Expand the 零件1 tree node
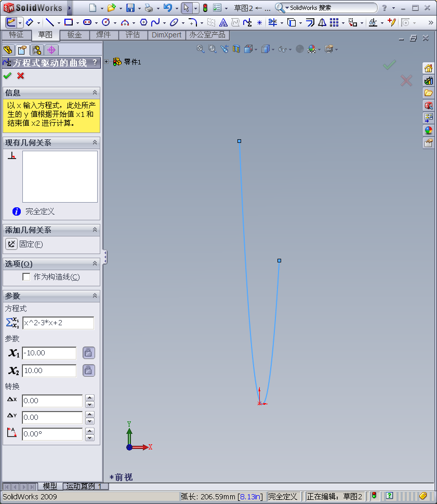The height and width of the screenshot is (504, 437). [x=106, y=61]
